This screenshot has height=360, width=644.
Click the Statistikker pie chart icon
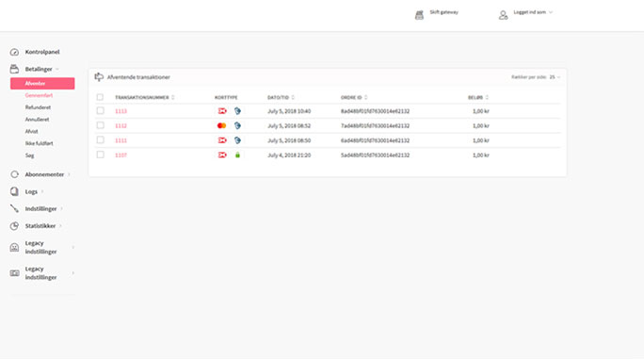14,226
